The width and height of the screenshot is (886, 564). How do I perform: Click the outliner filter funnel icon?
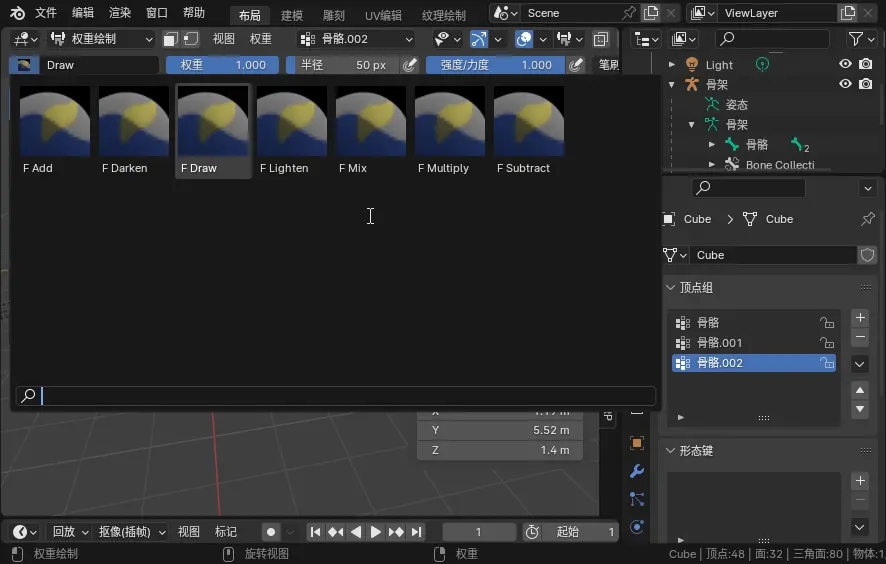[x=857, y=39]
